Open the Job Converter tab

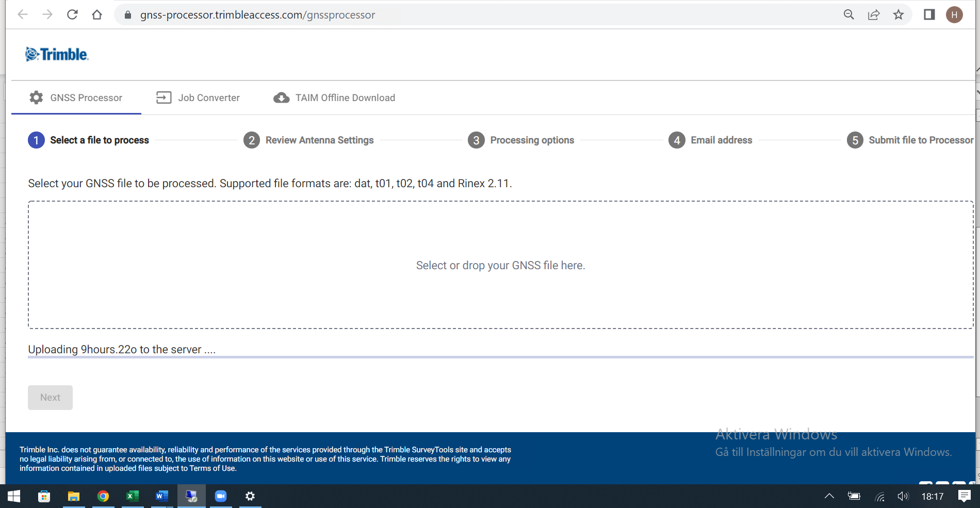click(x=198, y=97)
